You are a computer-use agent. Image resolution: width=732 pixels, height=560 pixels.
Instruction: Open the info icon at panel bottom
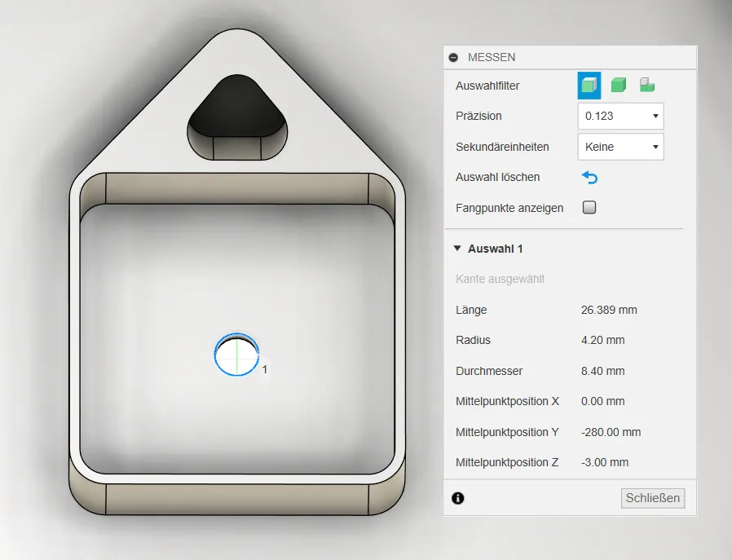(457, 498)
